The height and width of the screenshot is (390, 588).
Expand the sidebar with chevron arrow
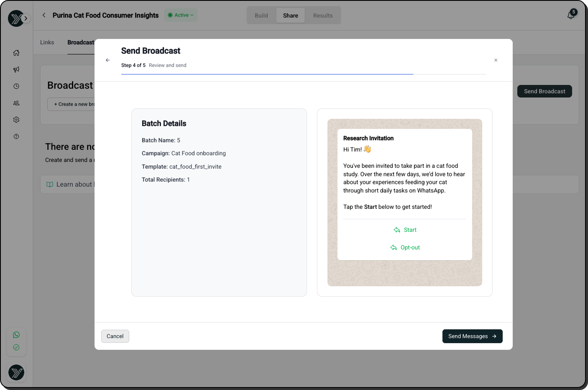26,18
